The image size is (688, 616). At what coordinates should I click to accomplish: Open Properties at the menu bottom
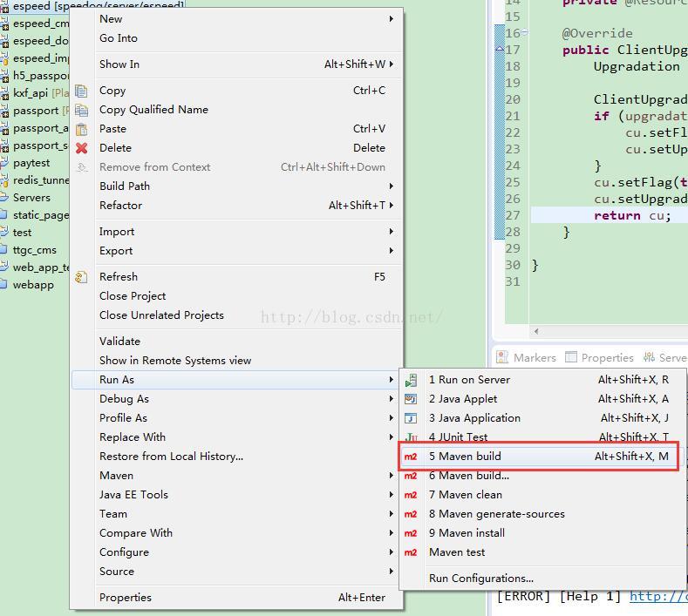point(237,598)
